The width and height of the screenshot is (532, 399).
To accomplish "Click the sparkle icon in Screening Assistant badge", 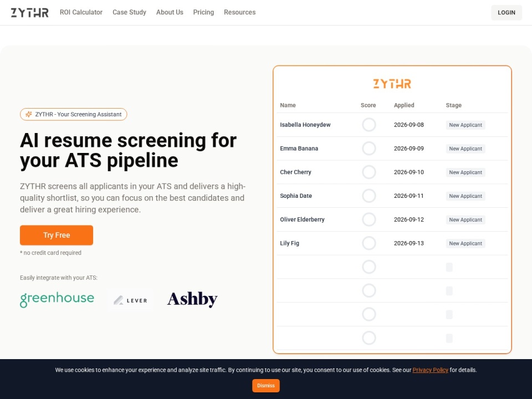I will 29,114.
